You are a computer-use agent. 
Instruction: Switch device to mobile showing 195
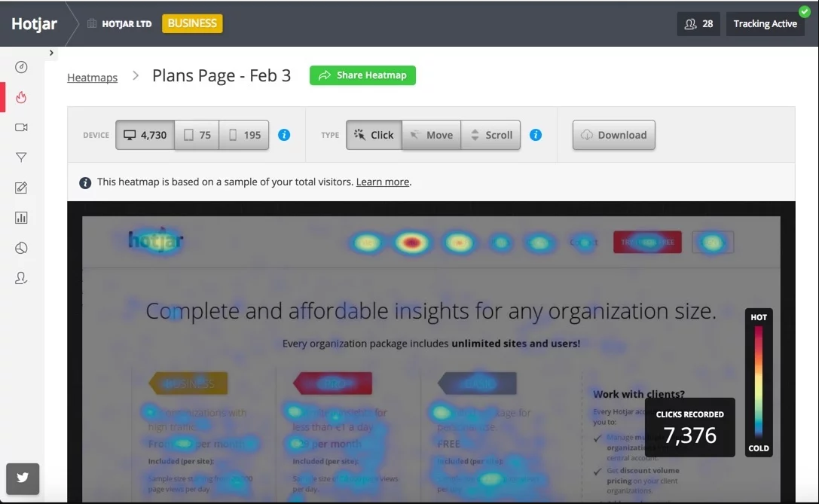coord(244,135)
